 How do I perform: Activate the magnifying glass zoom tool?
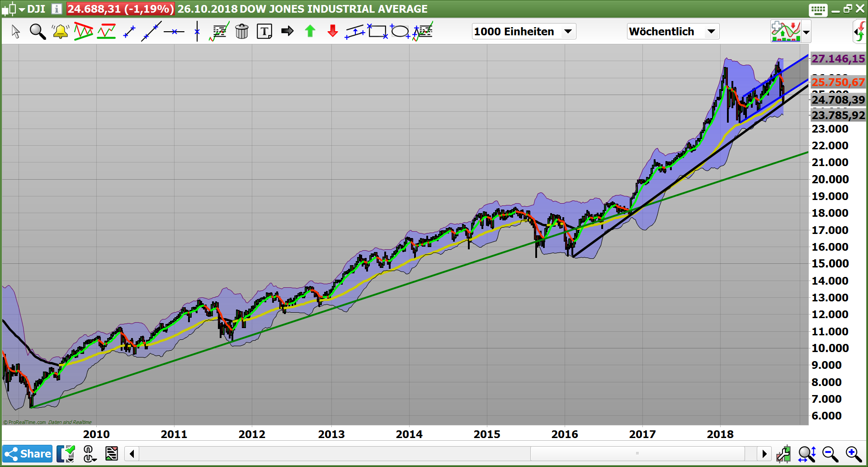[38, 32]
